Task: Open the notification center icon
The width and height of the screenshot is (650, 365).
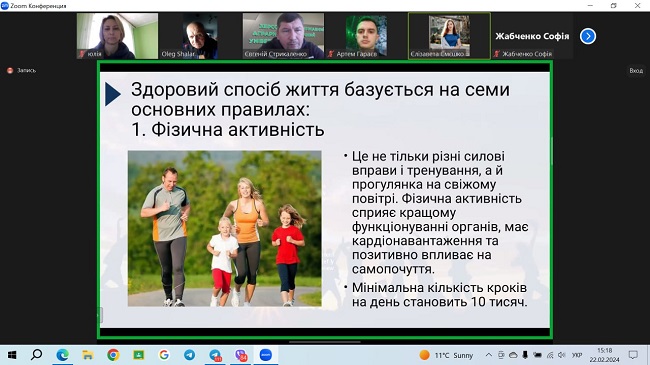Action: coord(633,355)
